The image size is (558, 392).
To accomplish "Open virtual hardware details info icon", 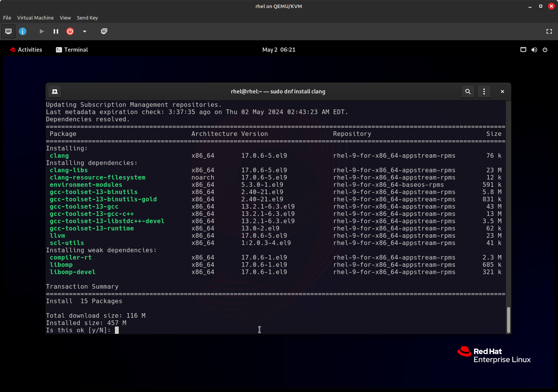I will click(23, 31).
